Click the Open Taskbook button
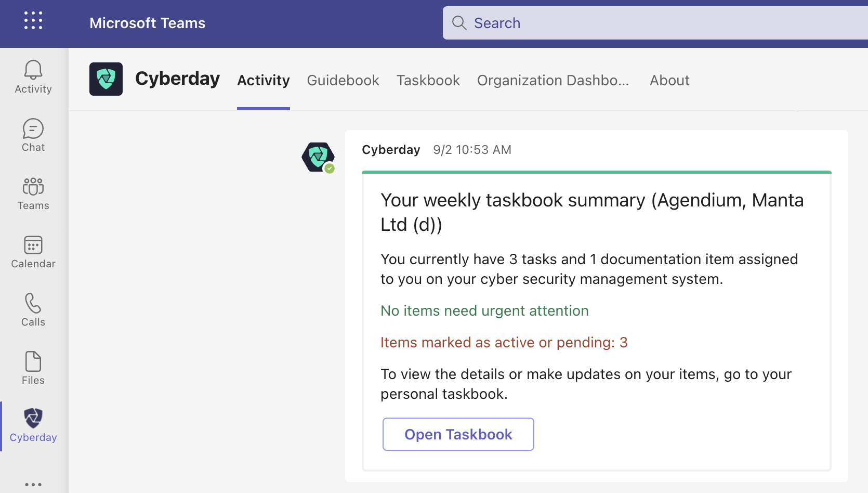Screen dimensions: 868x493 click(458, 434)
